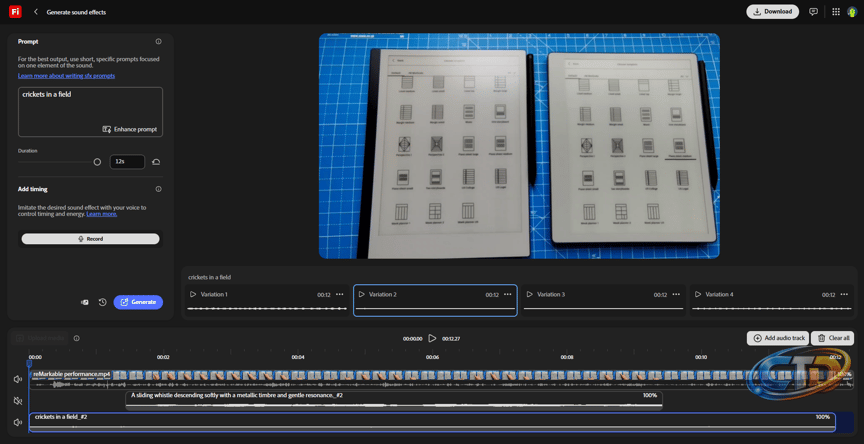Image resolution: width=864 pixels, height=444 pixels.
Task: Click the 12s duration field
Action: click(x=127, y=162)
